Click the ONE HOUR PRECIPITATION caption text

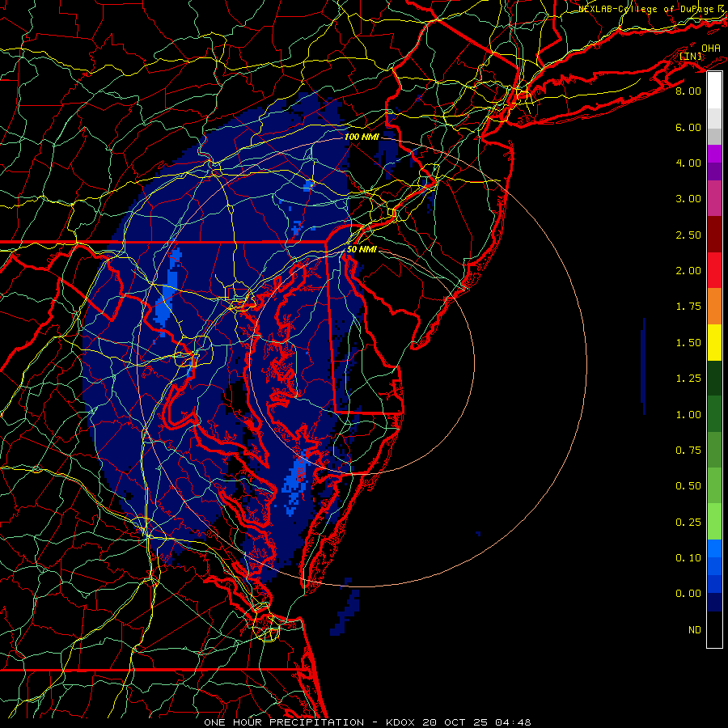tap(284, 722)
